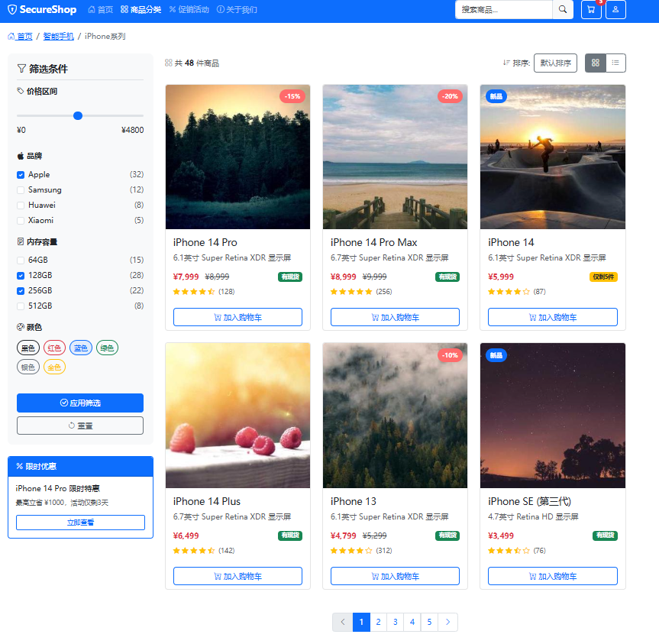Focus the 搜索商品 search field

503,10
